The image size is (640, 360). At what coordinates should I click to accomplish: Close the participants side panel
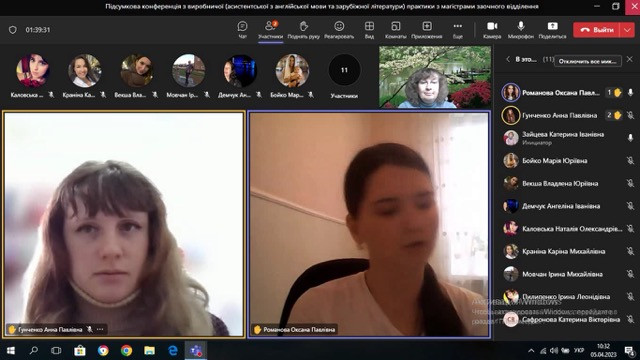coord(630,60)
